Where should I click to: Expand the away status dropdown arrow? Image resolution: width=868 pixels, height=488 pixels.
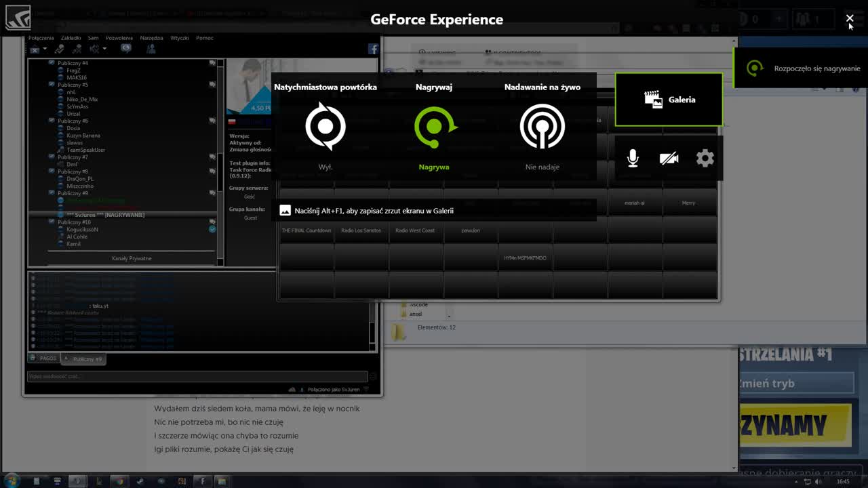pyautogui.click(x=104, y=49)
